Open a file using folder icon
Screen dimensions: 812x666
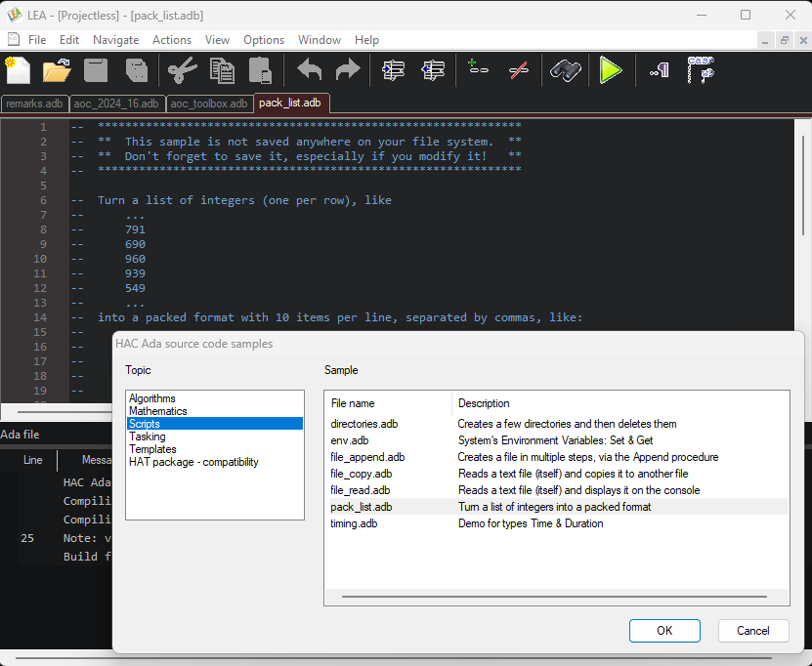tap(57, 70)
